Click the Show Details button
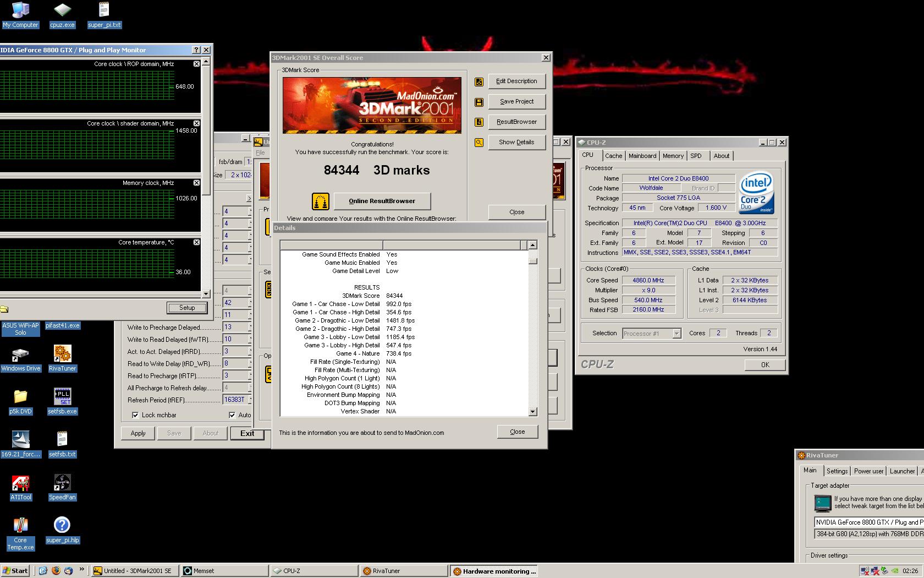Viewport: 924px width, 578px height. (516, 142)
